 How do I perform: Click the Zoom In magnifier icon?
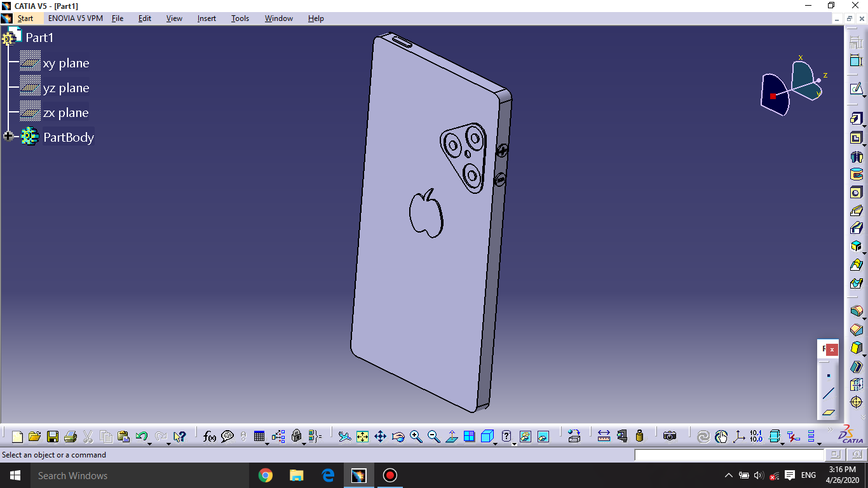416,437
